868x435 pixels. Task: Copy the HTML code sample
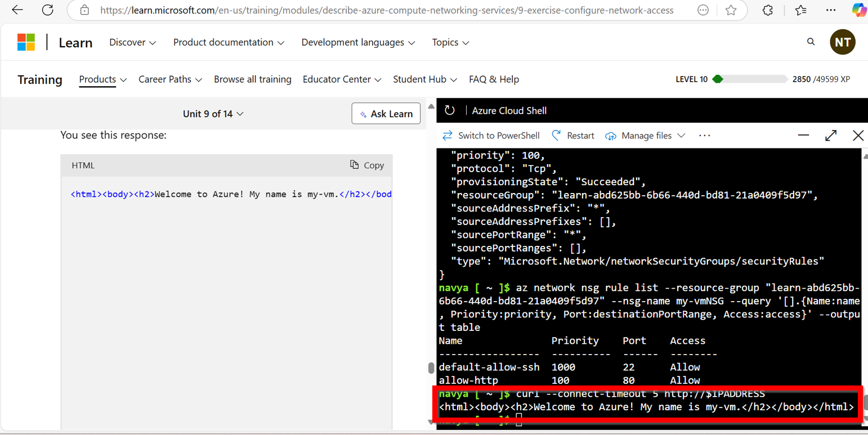(367, 165)
